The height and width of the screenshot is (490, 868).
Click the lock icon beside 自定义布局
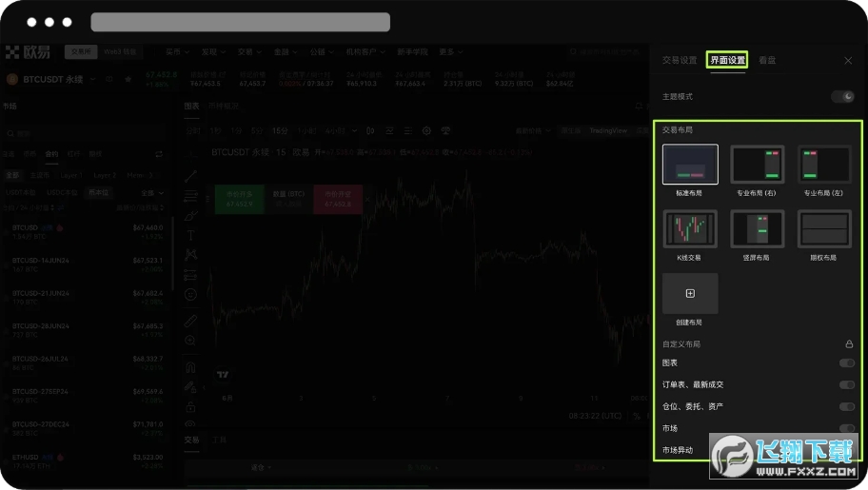coord(848,343)
